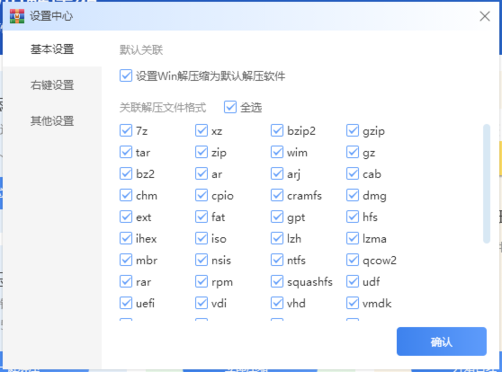502x372 pixels.
Task: Toggle the vmdk format checkbox
Action: point(352,303)
